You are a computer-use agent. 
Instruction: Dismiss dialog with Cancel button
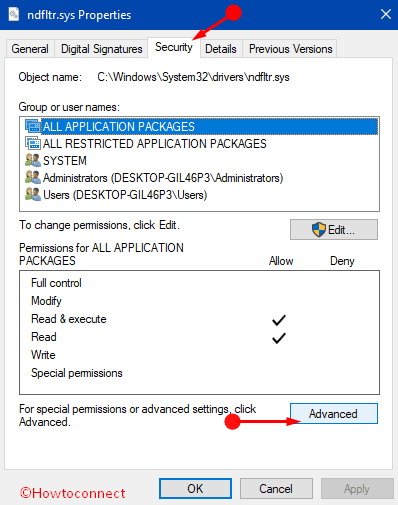point(276,489)
